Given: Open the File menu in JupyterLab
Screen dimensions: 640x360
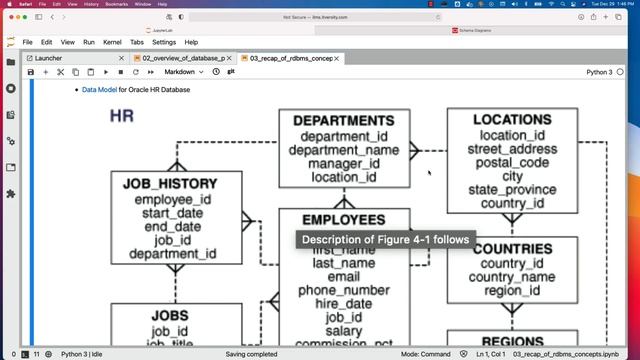Looking at the screenshot, I should coord(27,42).
